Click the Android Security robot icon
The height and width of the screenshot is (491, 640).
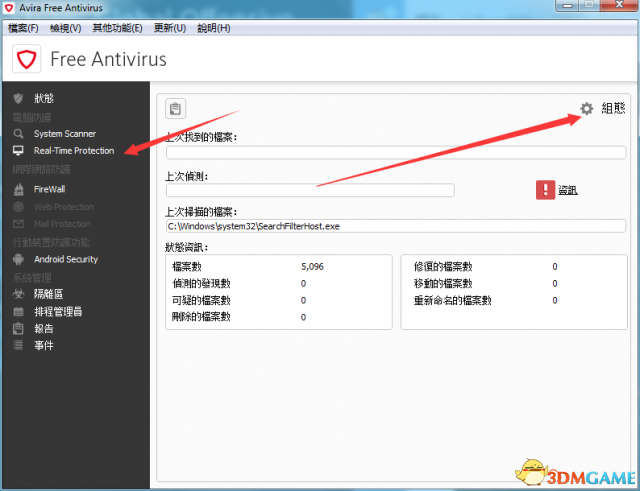pos(18,259)
